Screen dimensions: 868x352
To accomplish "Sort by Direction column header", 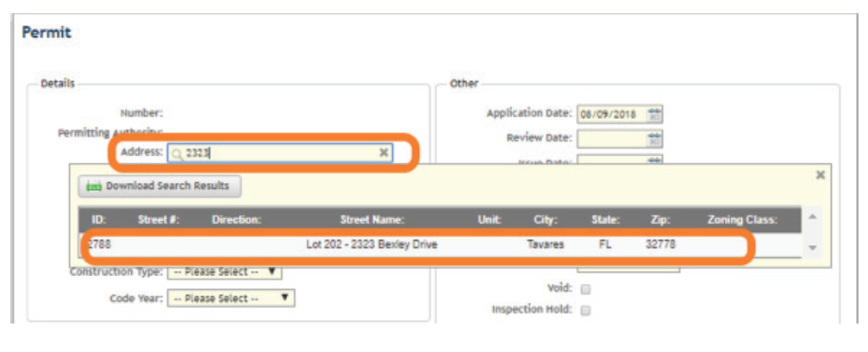I will [236, 220].
